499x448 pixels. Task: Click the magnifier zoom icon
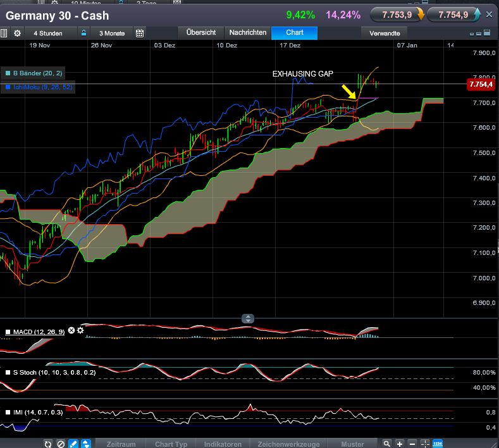386,444
